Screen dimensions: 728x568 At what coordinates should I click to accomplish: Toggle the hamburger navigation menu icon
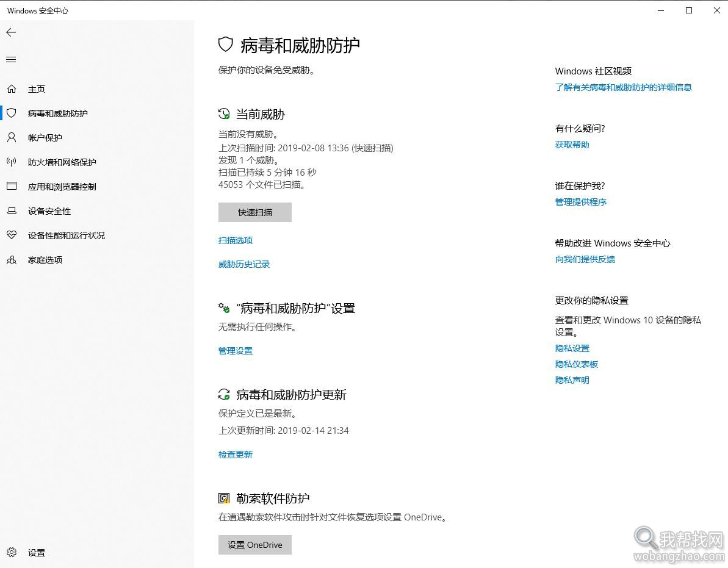pyautogui.click(x=11, y=59)
